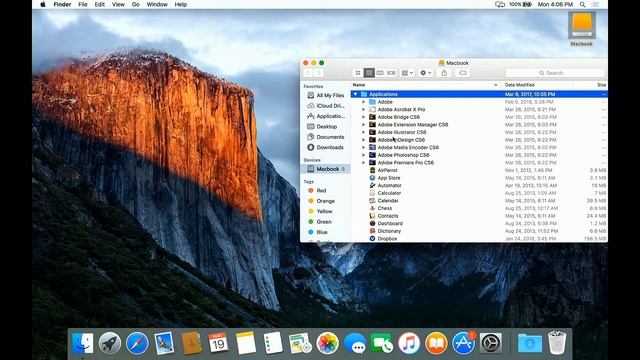
Task: Expand the Adobe Photoshop CS6 folder
Action: tap(363, 155)
